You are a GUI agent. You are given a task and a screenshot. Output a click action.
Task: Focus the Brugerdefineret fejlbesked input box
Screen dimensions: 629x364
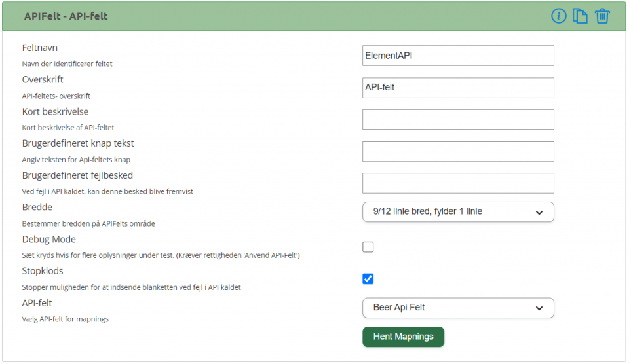point(458,183)
